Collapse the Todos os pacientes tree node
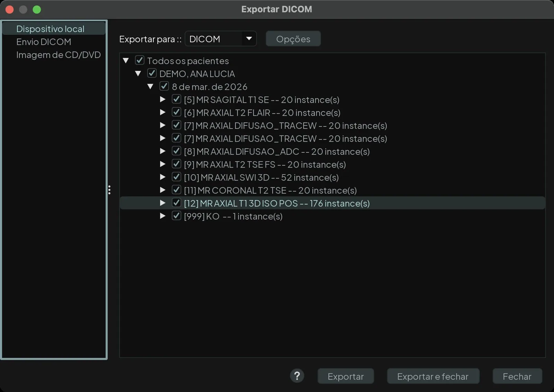Image resolution: width=554 pixels, height=392 pixels. 126,61
